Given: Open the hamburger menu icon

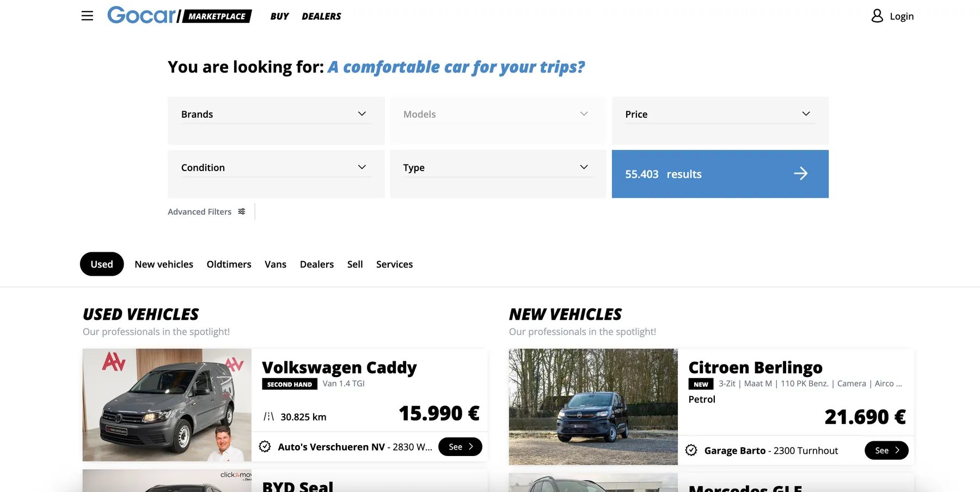Looking at the screenshot, I should coord(87,16).
